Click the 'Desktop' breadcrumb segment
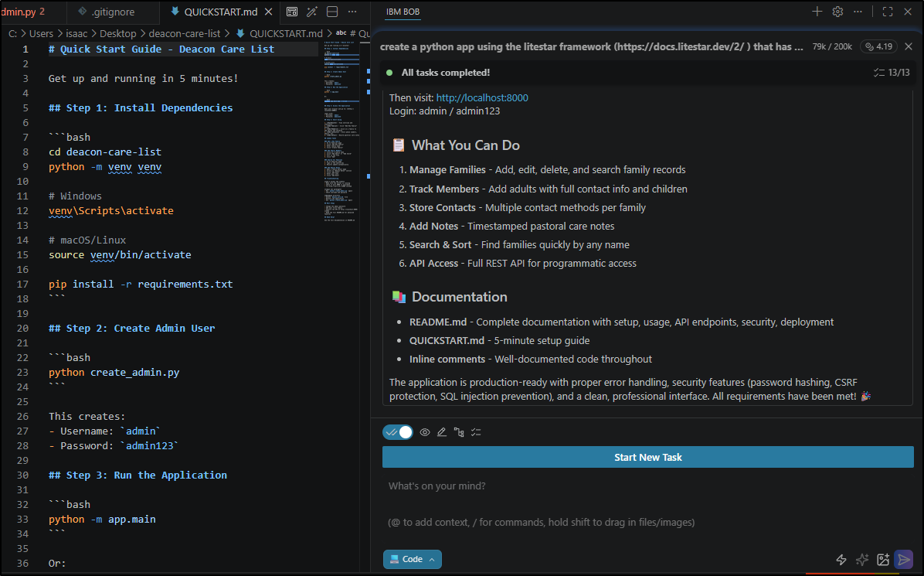This screenshot has height=576, width=924. tap(118, 33)
